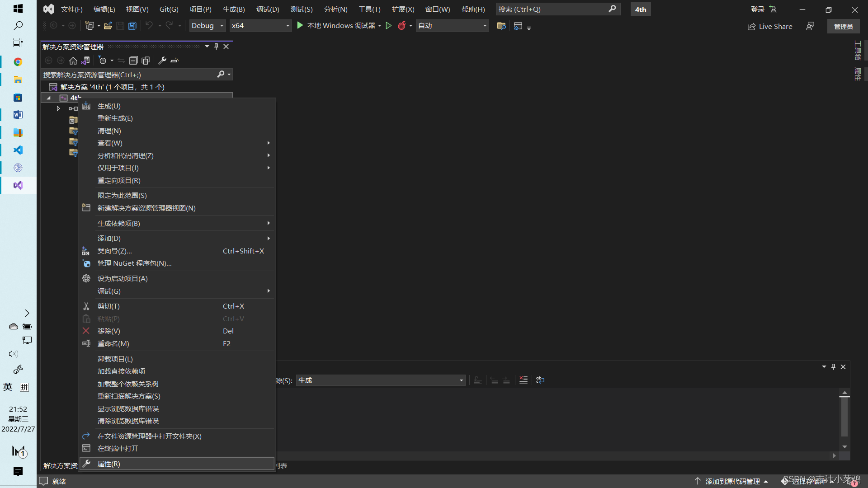Open the Debug configuration dropdown
Viewport: 868px width, 488px height.
[208, 26]
